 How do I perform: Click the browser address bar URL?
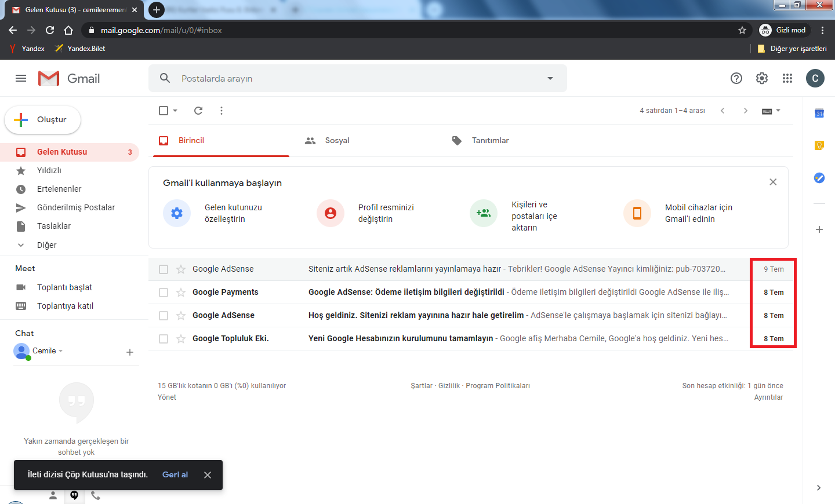tap(161, 30)
